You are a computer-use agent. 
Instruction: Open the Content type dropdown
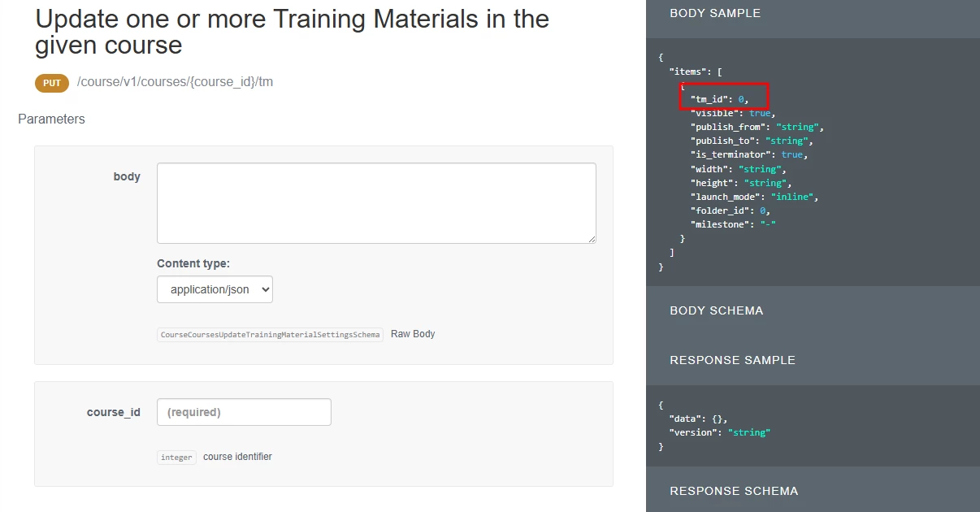point(215,289)
